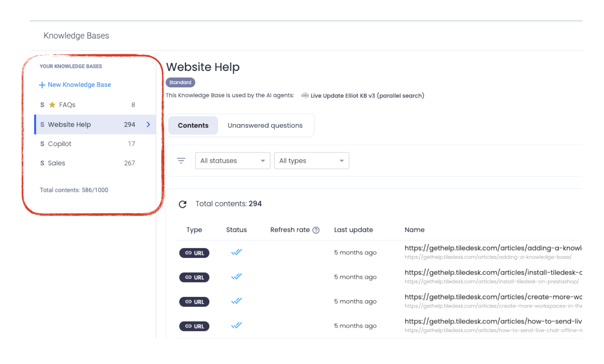Select the Sales knowledge base

[56, 163]
